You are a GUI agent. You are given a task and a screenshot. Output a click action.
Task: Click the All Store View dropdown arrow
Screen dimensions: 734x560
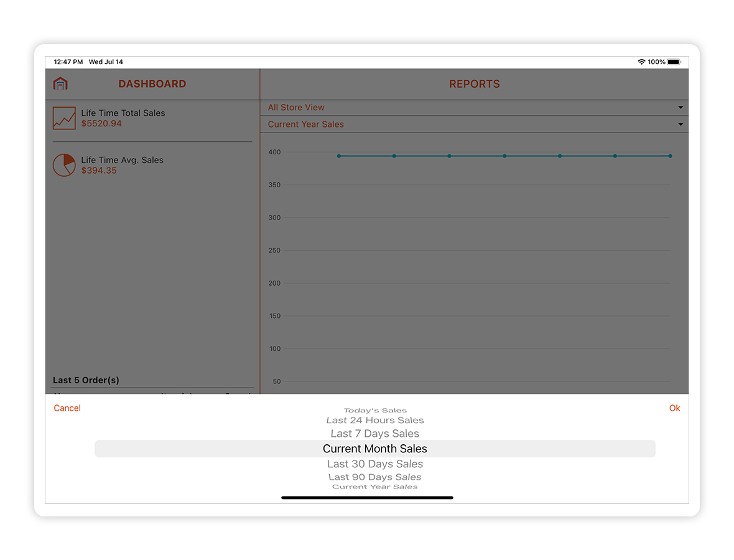(681, 107)
